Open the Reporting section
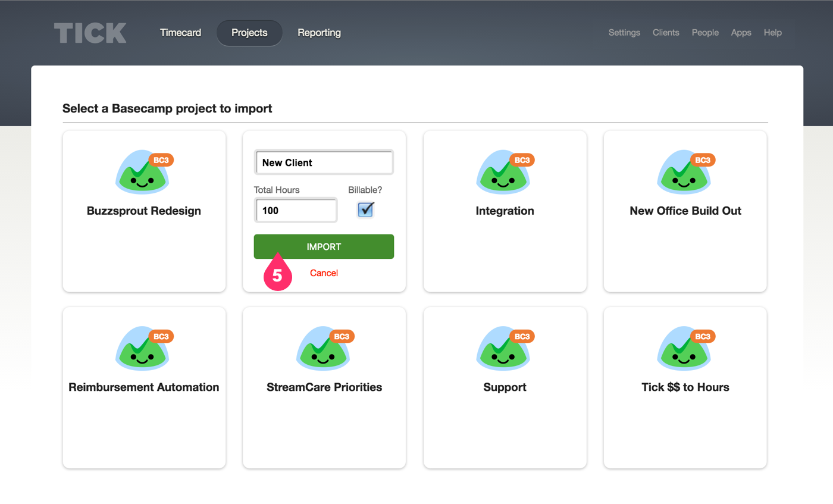The height and width of the screenshot is (504, 833). pos(319,33)
